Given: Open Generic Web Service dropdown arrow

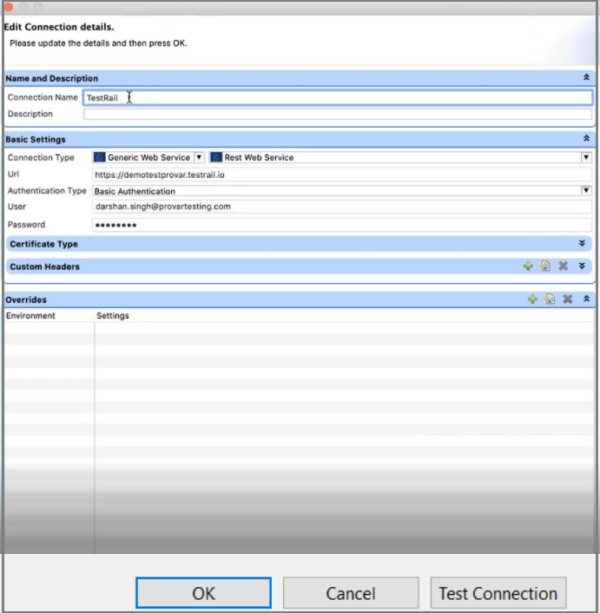Looking at the screenshot, I should coord(199,157).
